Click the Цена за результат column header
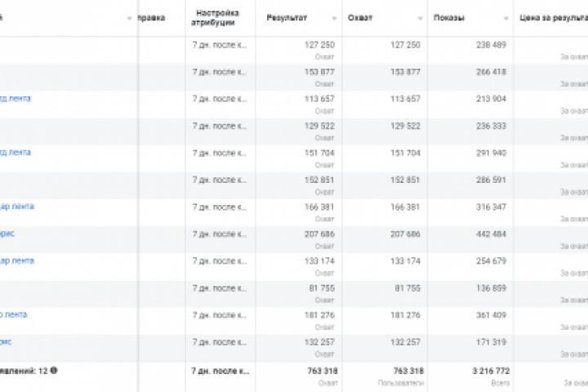588x392 pixels. [x=553, y=18]
